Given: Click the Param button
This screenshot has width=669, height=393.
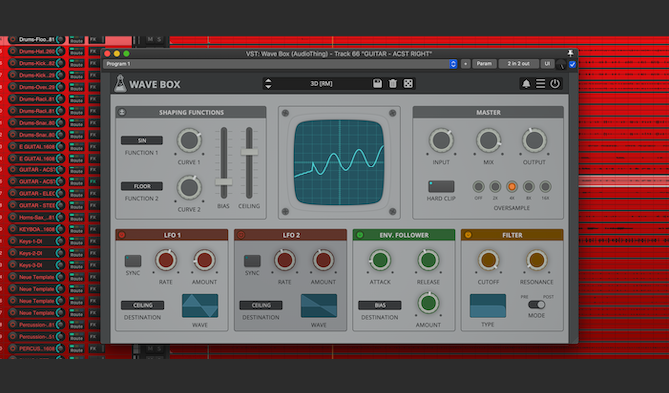Looking at the screenshot, I should coord(484,64).
